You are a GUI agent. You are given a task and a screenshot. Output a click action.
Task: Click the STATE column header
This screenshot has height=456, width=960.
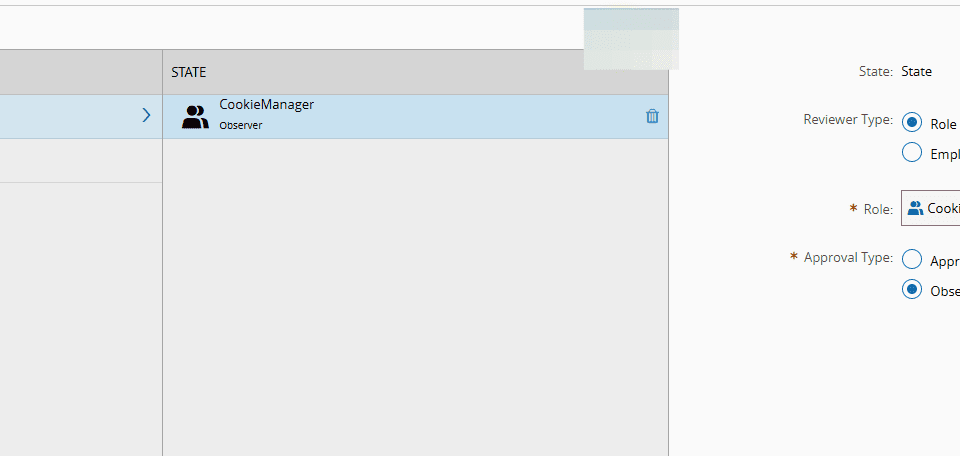tap(189, 73)
